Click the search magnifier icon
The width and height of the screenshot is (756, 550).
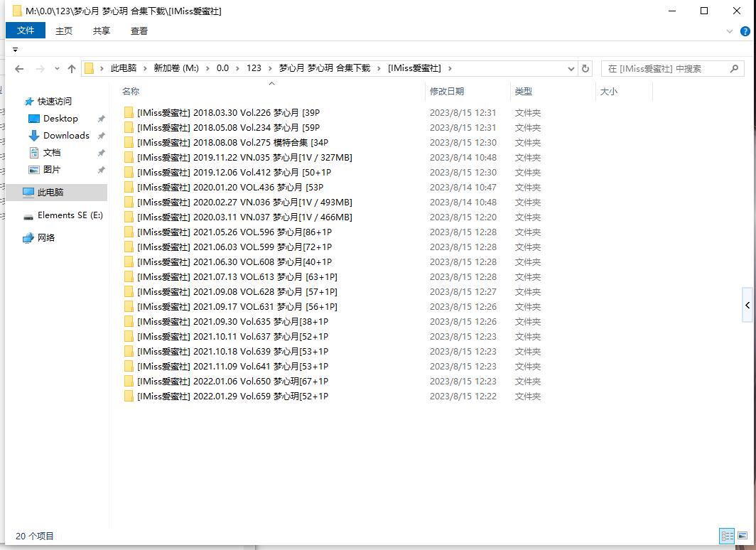(x=734, y=68)
